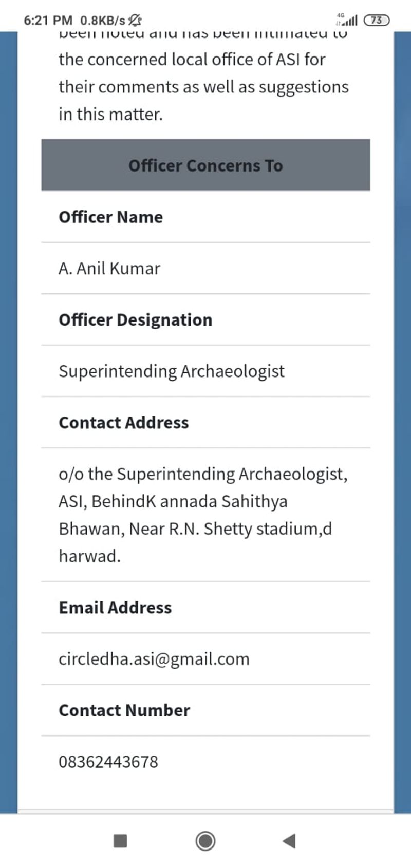Tap the Email Address label
Image resolution: width=411 pixels, height=868 pixels.
coord(115,607)
